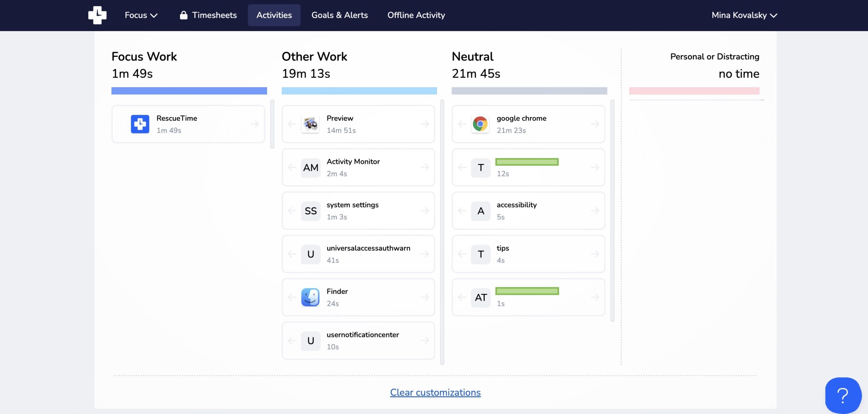
Task: Move the 1s AT activity right
Action: (x=595, y=297)
